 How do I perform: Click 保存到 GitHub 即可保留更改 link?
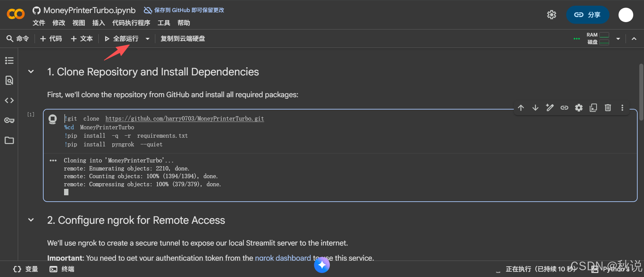184,10
